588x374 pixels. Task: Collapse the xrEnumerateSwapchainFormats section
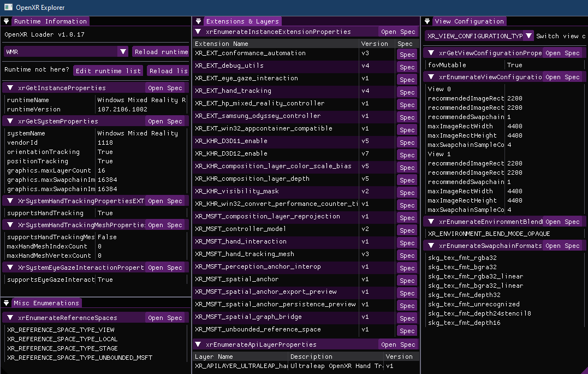(431, 246)
